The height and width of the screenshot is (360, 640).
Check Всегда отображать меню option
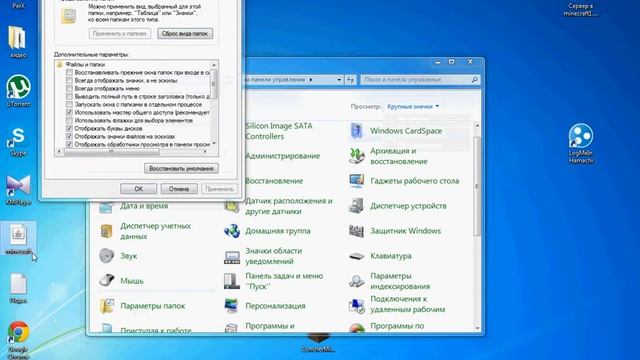[x=69, y=89]
